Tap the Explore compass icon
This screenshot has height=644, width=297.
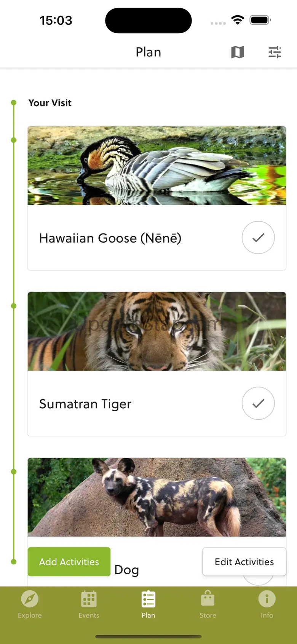(30, 599)
